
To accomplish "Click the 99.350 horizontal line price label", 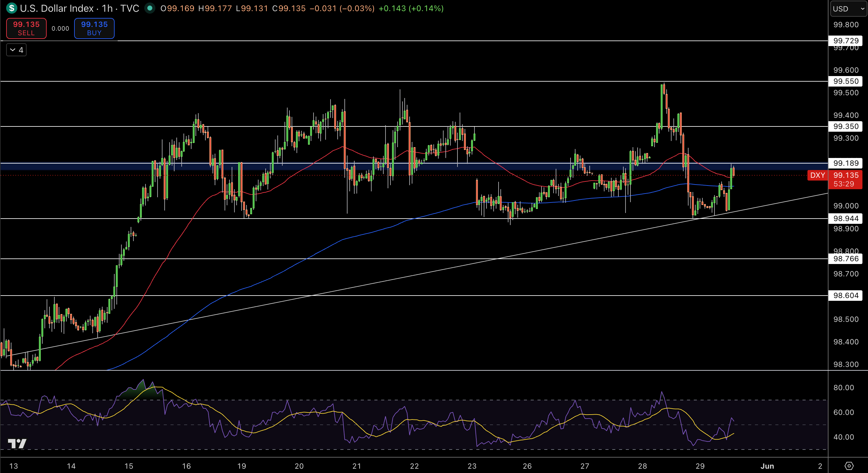I will point(846,126).
